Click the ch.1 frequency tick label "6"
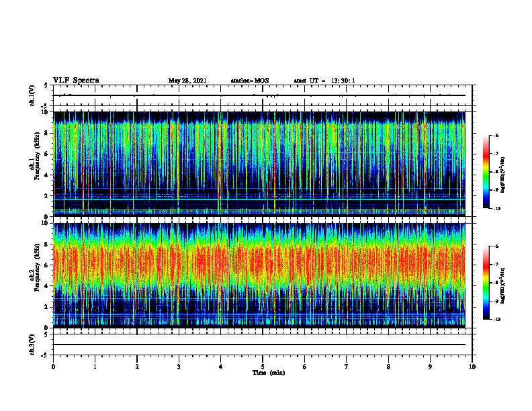The width and height of the screenshot is (532, 411). [x=47, y=154]
